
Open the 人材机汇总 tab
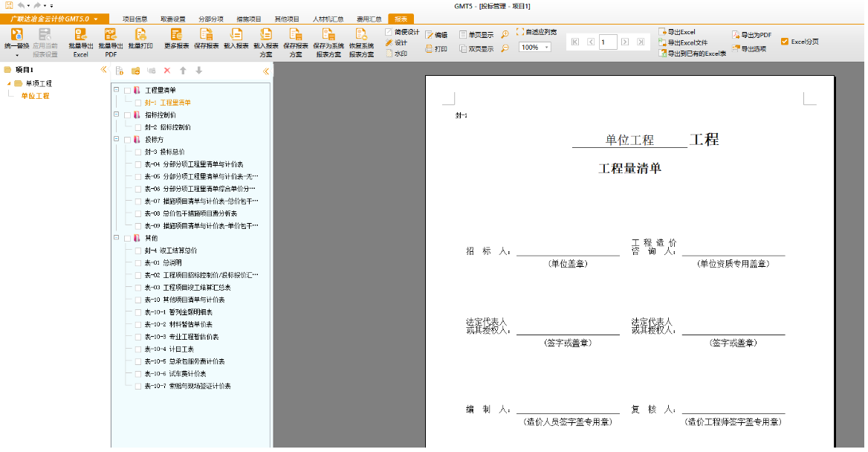point(328,19)
